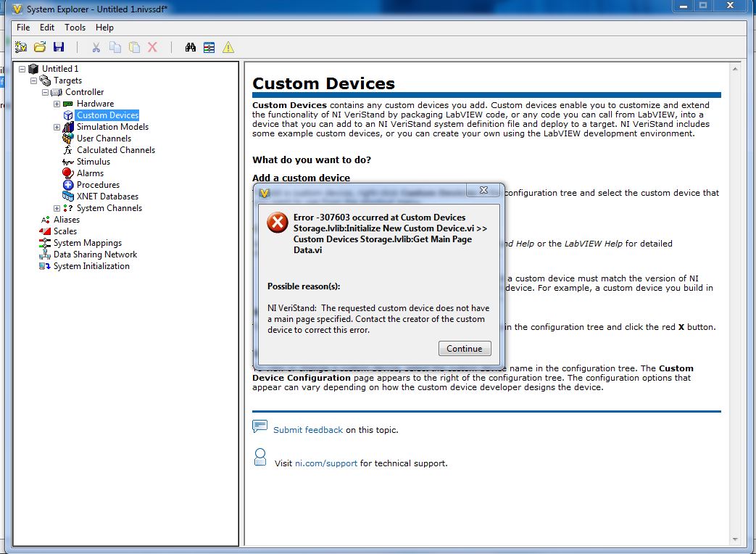Select System Initialization in the tree
756x554 pixels.
tap(91, 266)
